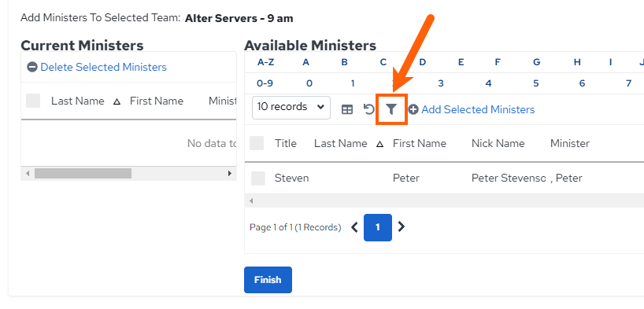This screenshot has width=644, height=309.
Task: Click the Finish button
Action: [268, 280]
